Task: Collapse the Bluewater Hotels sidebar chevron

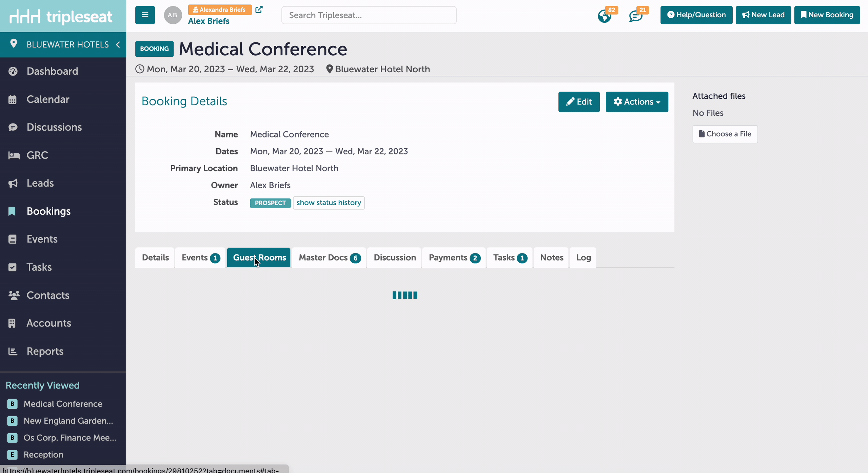Action: click(118, 44)
